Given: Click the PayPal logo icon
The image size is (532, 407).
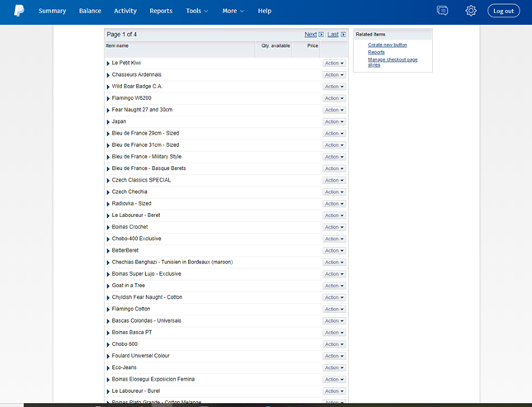Looking at the screenshot, I should [x=19, y=11].
